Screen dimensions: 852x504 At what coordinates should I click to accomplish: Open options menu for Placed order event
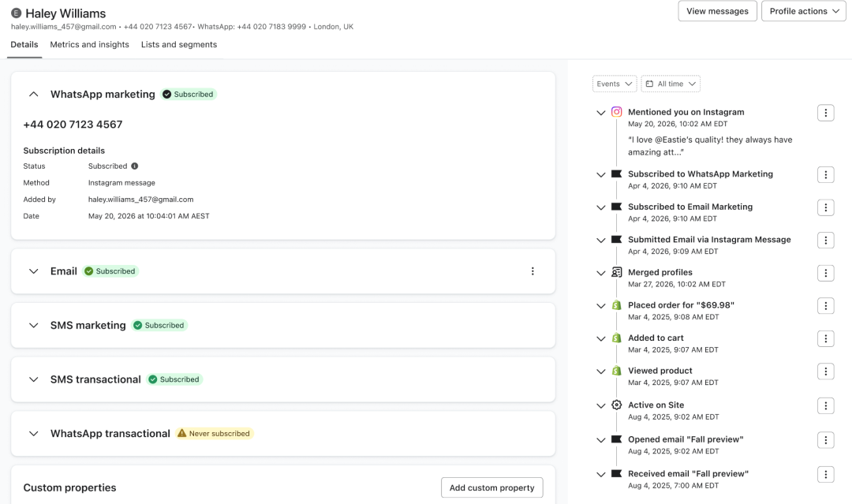pos(825,306)
